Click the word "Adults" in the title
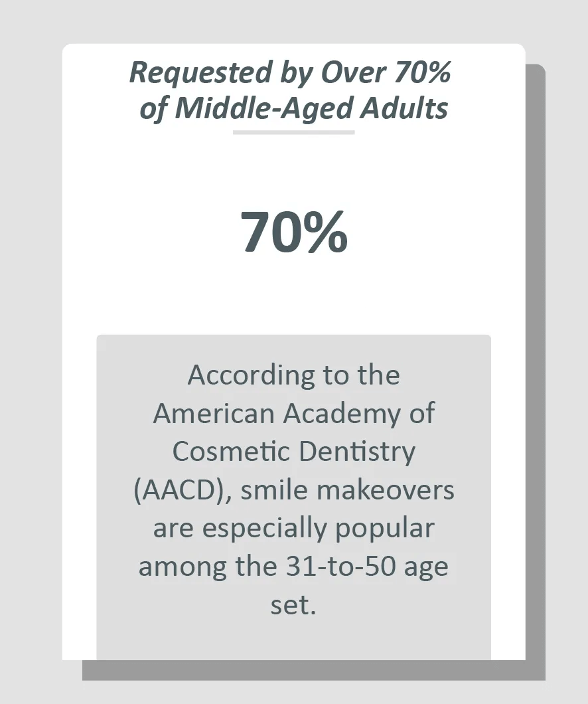The width and height of the screenshot is (588, 704). (x=404, y=109)
